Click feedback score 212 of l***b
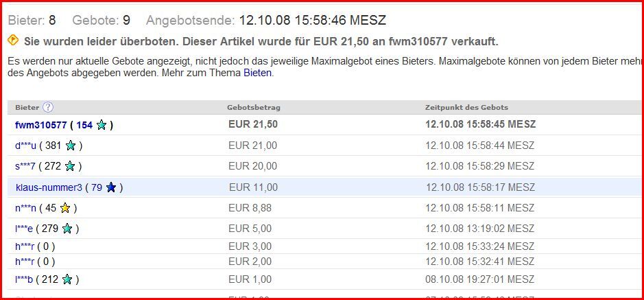The width and height of the screenshot is (644, 300). pos(50,279)
